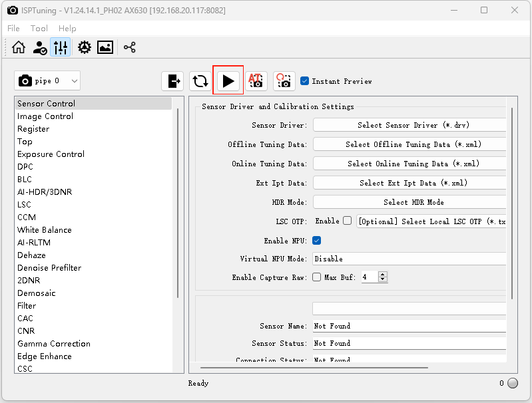
Task: Select AI-HDR/3DNR in the list
Action: click(93, 192)
